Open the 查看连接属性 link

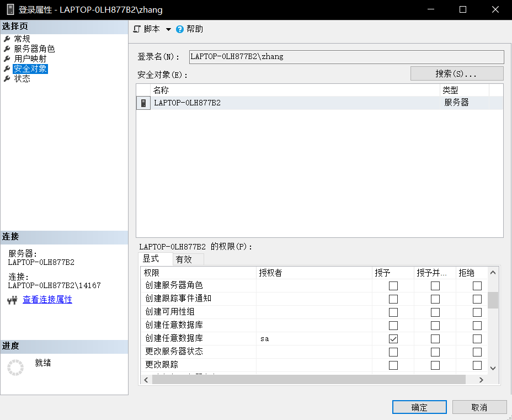47,300
